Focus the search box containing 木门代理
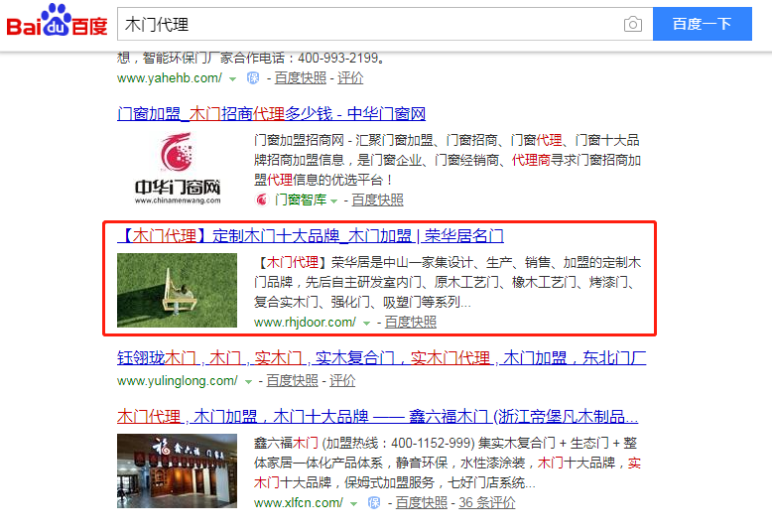The height and width of the screenshot is (532, 772). point(369,24)
